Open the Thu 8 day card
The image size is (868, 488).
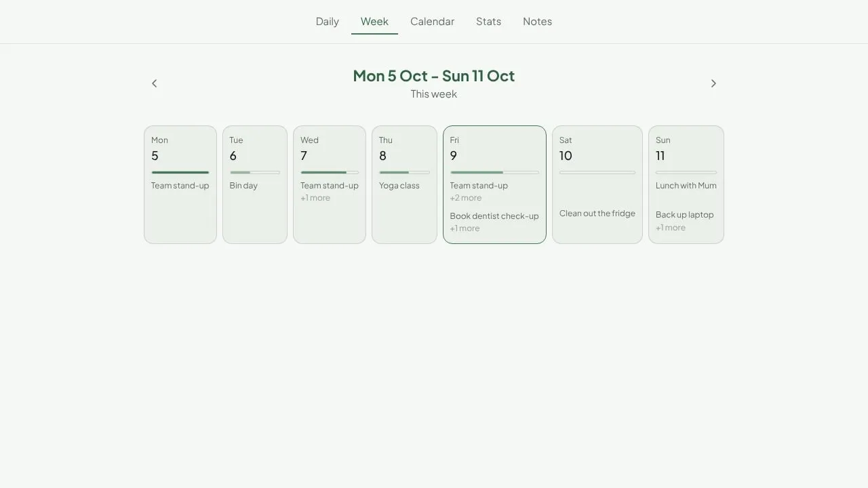(404, 184)
